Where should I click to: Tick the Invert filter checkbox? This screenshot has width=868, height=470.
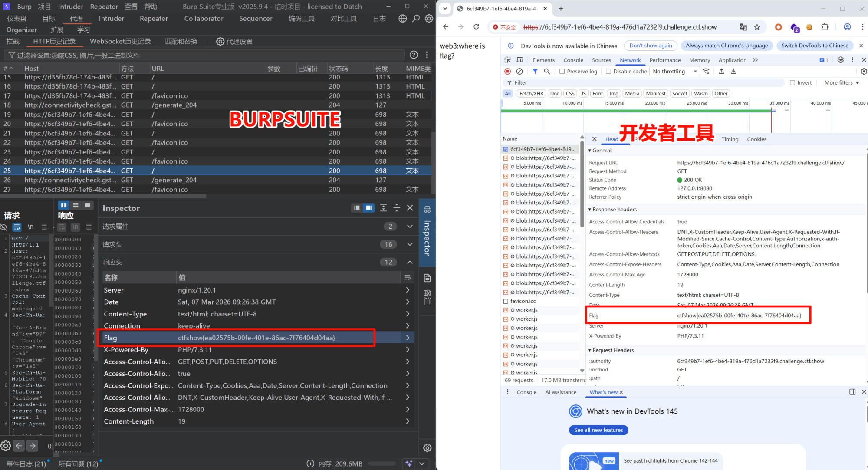click(x=792, y=82)
